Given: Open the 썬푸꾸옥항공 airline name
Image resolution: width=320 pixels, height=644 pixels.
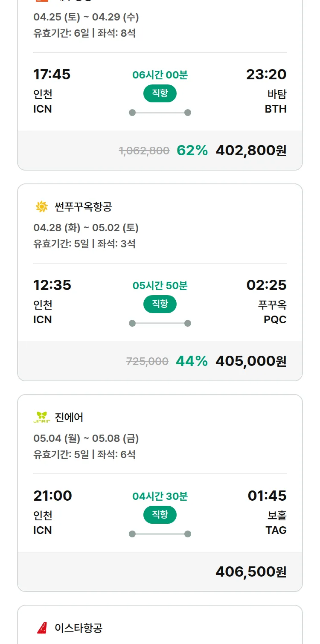Looking at the screenshot, I should [x=83, y=207].
